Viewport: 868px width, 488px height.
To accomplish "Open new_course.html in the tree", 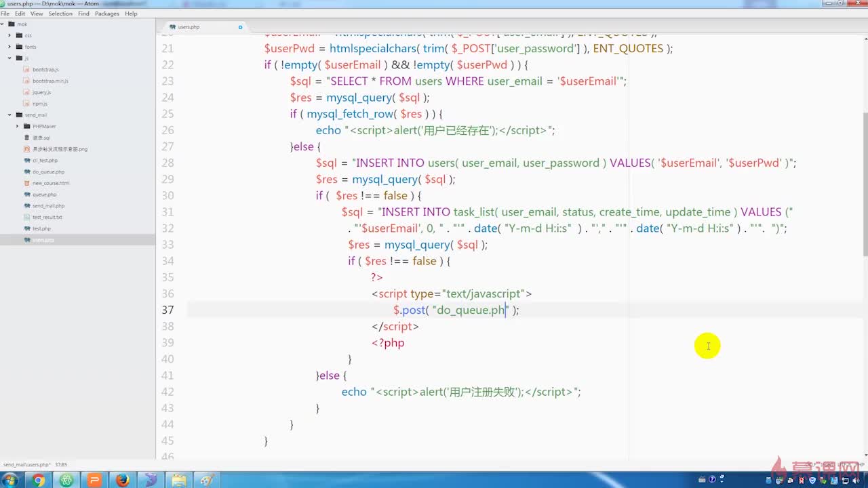I will coord(51,183).
